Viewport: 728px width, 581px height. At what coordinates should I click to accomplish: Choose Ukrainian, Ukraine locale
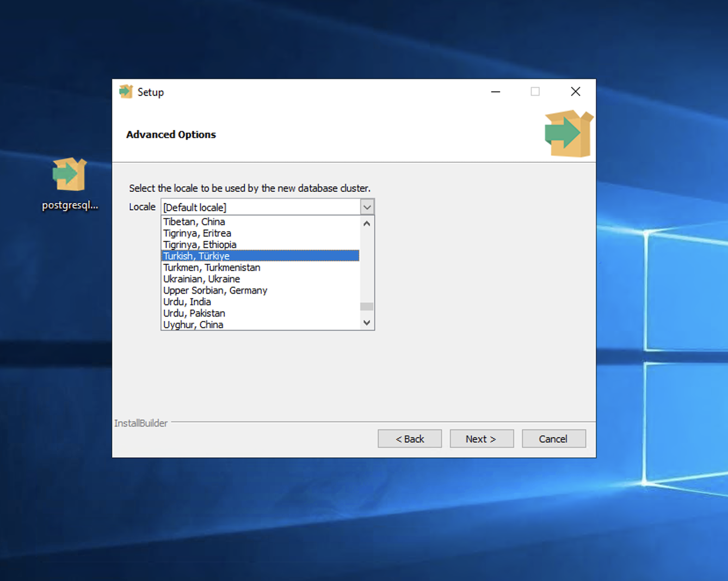point(201,279)
